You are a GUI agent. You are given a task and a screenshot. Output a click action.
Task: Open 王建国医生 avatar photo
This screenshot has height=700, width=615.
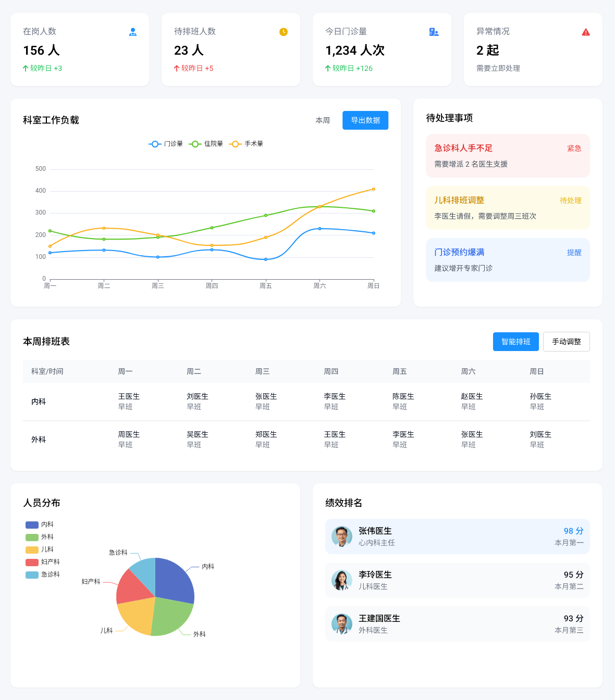(x=342, y=624)
